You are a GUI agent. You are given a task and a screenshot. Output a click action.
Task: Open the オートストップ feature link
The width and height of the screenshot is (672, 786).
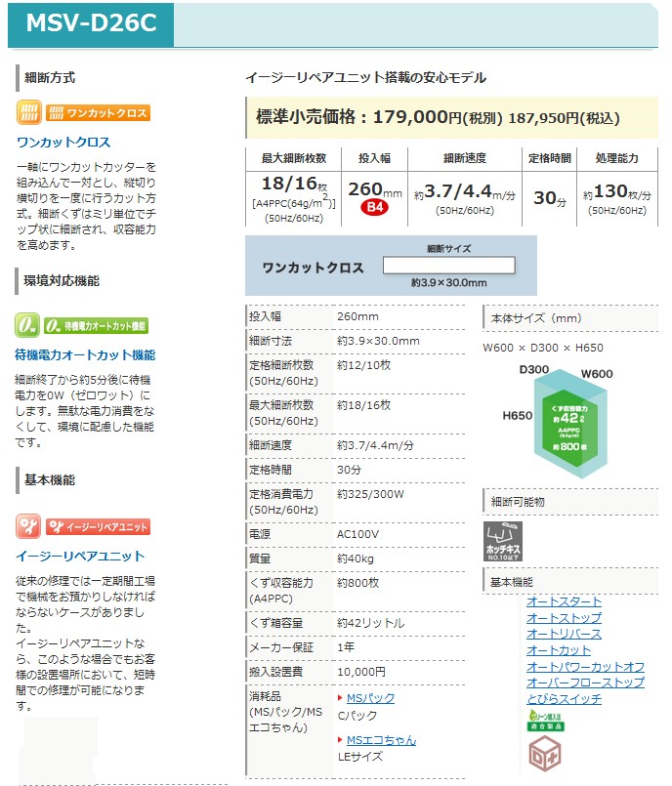[564, 617]
